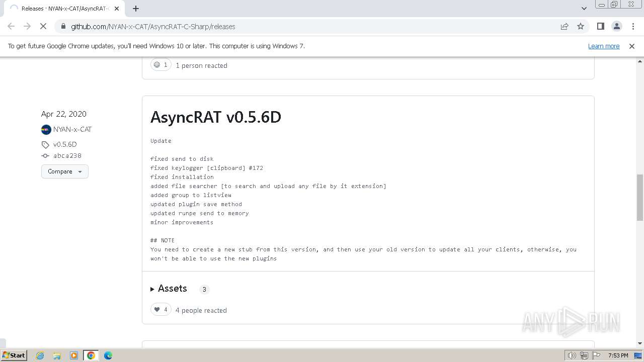This screenshot has width=644, height=362.
Task: Open Chrome three-dot menu
Action: [633, 26]
